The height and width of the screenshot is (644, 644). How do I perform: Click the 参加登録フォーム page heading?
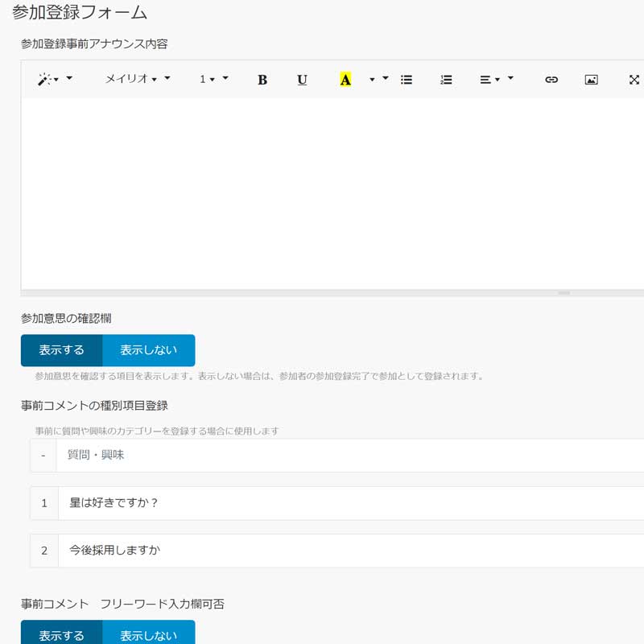pyautogui.click(x=77, y=12)
